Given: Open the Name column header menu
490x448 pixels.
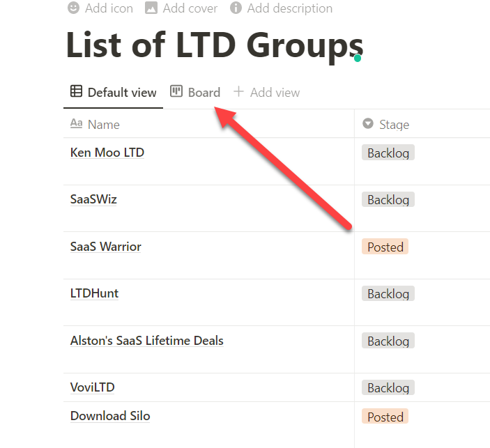Looking at the screenshot, I should coord(103,124).
